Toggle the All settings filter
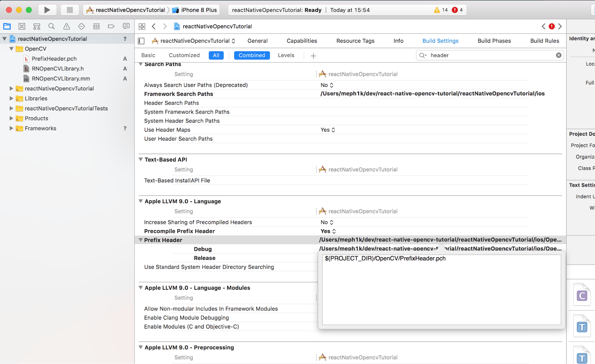The height and width of the screenshot is (364, 595). pos(216,55)
